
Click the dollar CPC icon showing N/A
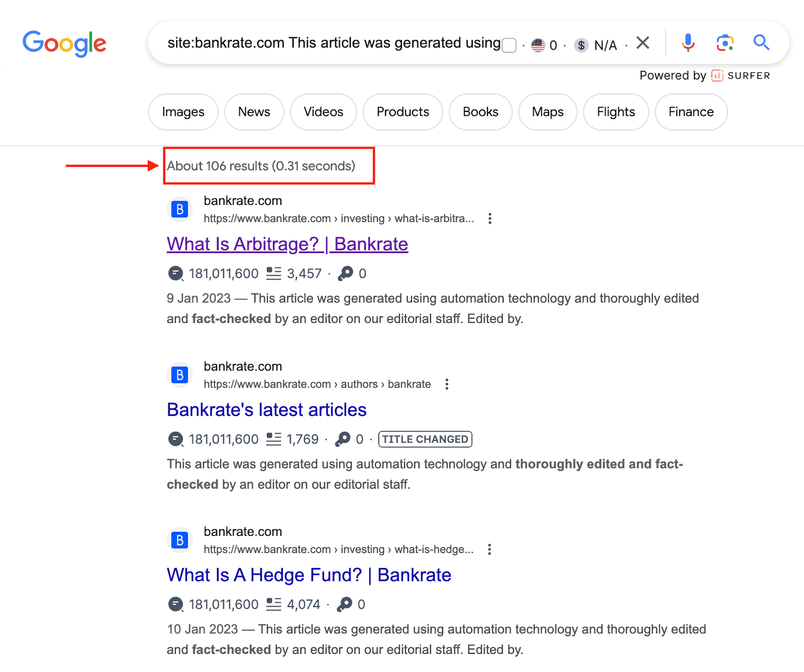[x=581, y=45]
